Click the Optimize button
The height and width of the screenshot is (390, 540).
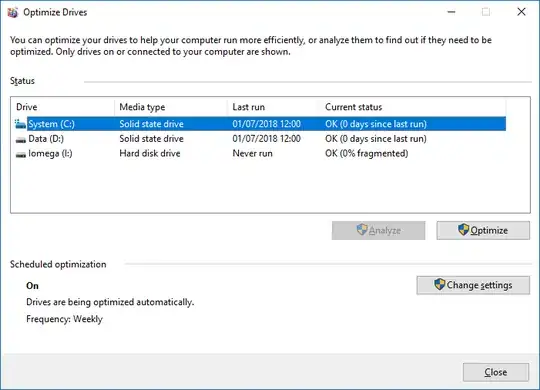(483, 230)
